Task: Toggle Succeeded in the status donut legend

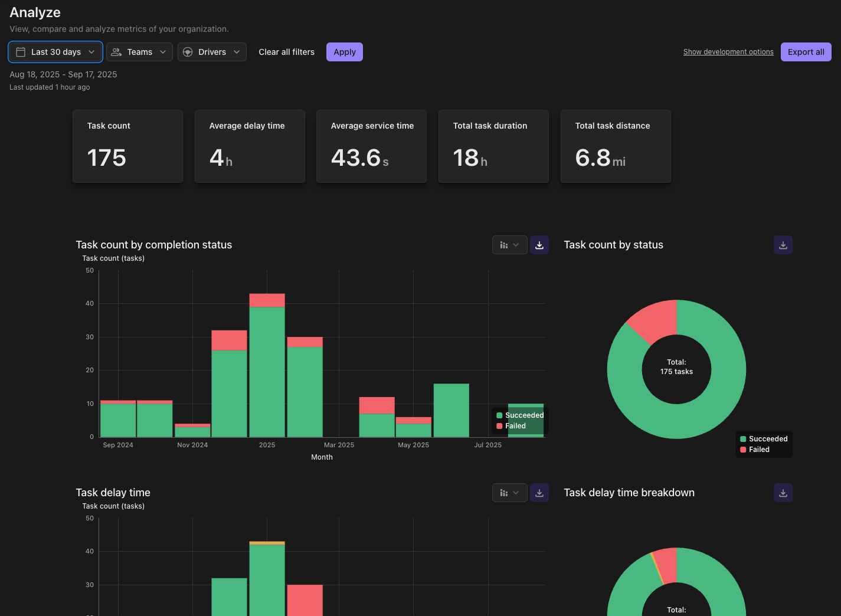Action: [764, 439]
